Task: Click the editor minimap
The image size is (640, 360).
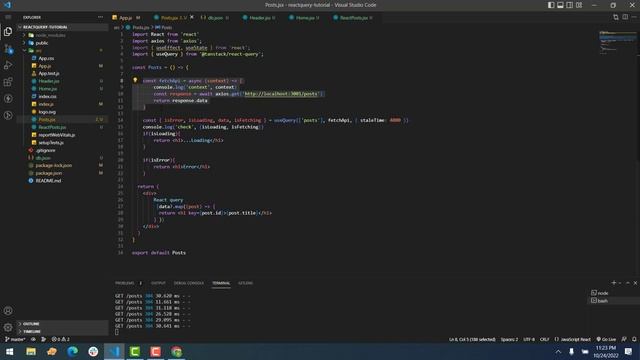Action: click(x=617, y=43)
